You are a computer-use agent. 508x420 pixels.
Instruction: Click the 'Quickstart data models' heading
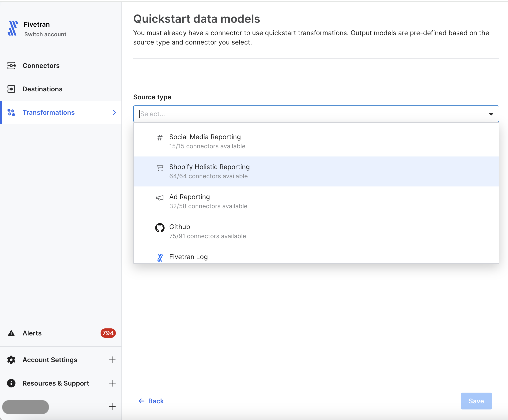tap(196, 19)
